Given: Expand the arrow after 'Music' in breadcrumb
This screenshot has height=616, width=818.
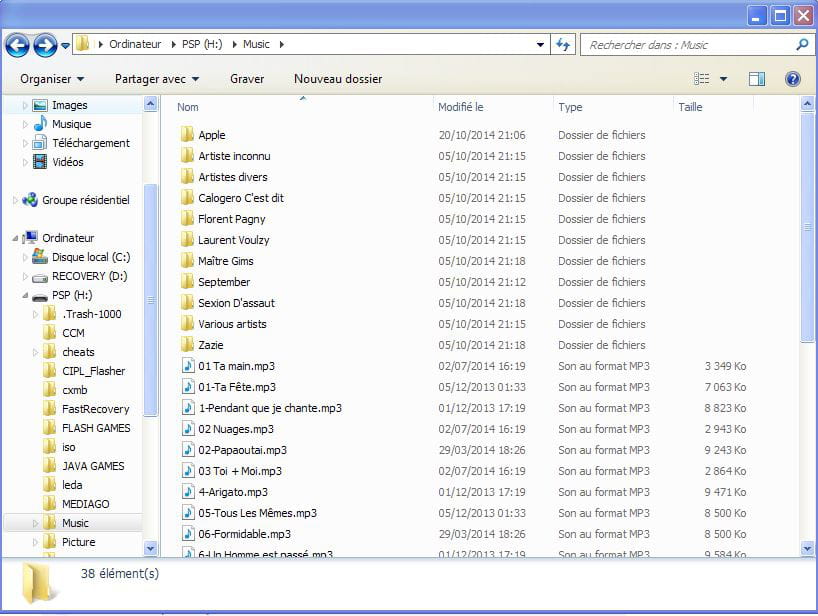Looking at the screenshot, I should coord(282,44).
